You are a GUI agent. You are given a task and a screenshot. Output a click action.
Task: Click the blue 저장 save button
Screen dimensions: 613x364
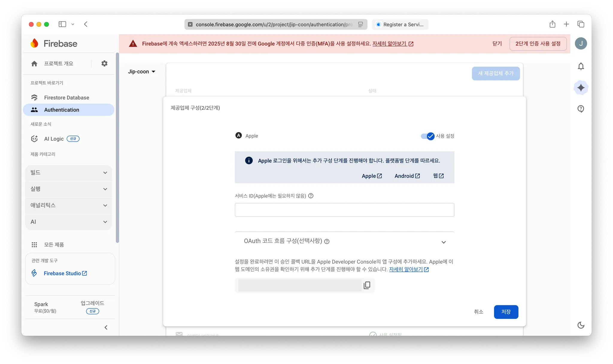[506, 312]
